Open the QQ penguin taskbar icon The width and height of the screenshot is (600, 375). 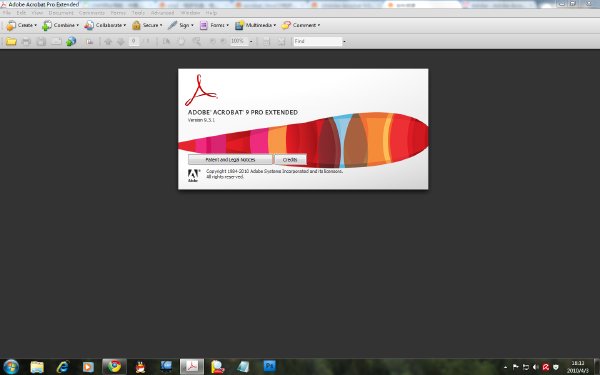[140, 367]
